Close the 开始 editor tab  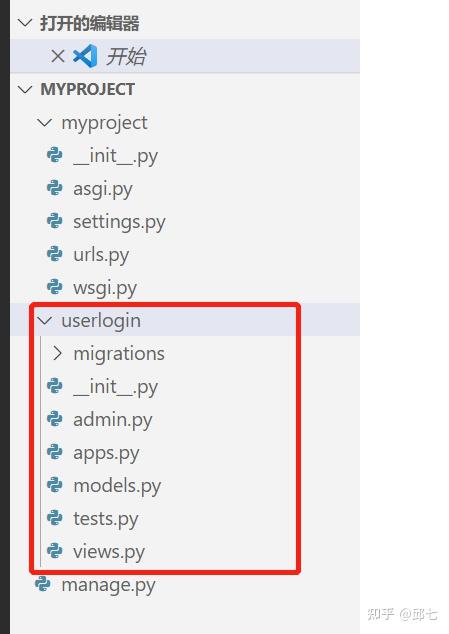(x=58, y=56)
